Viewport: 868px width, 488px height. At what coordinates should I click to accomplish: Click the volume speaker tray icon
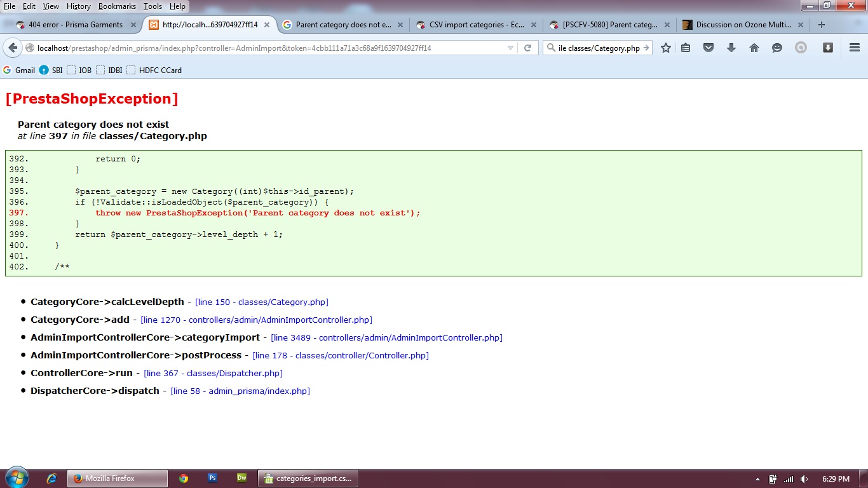804,479
